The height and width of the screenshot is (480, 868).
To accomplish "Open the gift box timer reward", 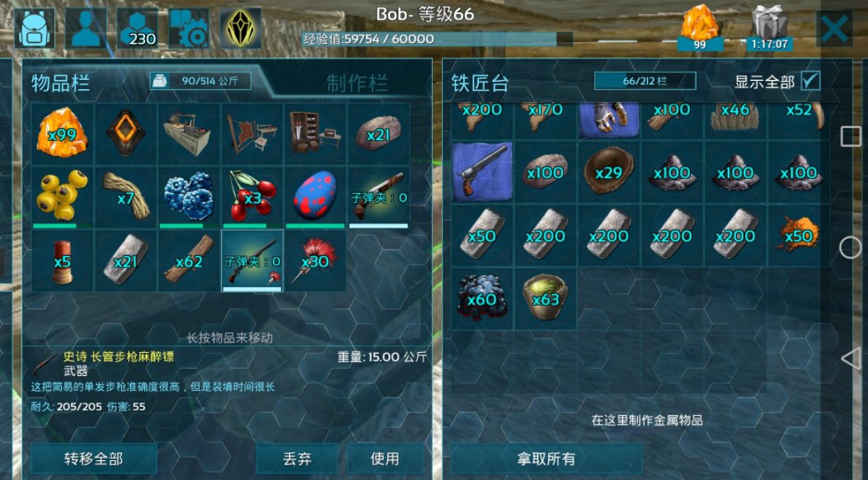I will 769,28.
